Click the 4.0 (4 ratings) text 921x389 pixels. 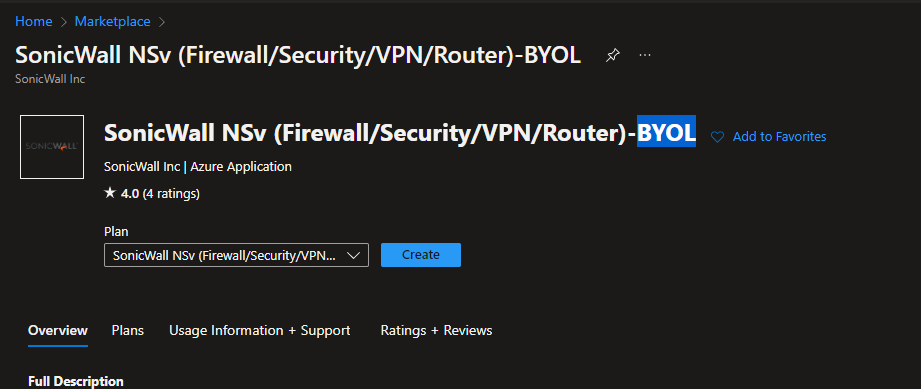point(160,193)
